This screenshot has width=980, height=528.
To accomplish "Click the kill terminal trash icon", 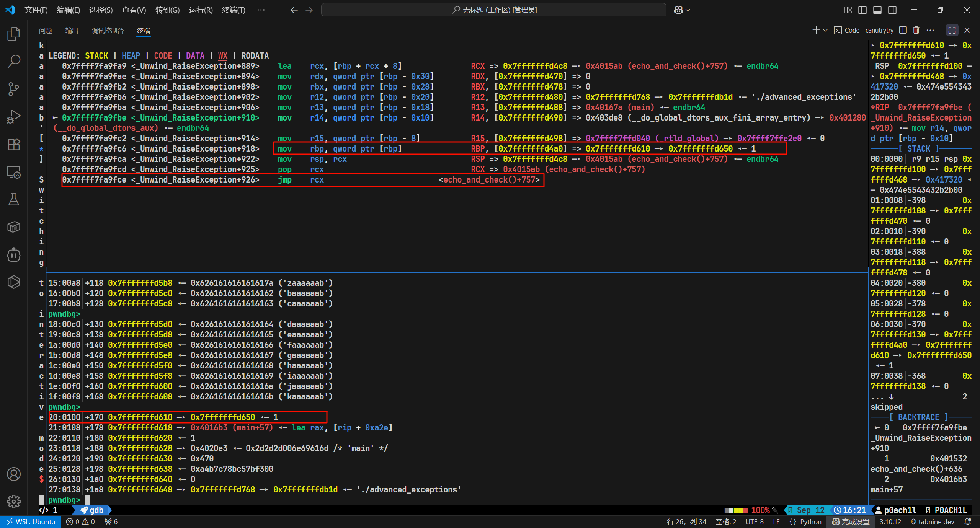I will click(916, 30).
